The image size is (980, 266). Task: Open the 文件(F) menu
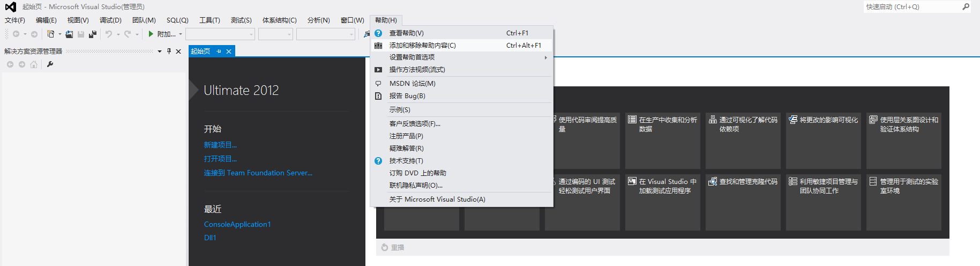pyautogui.click(x=15, y=20)
